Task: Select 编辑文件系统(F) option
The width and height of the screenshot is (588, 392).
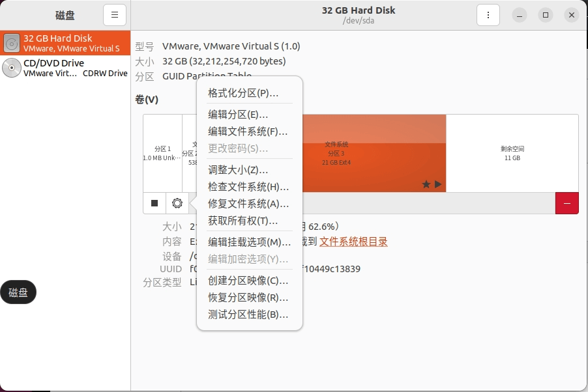Action: click(x=248, y=132)
